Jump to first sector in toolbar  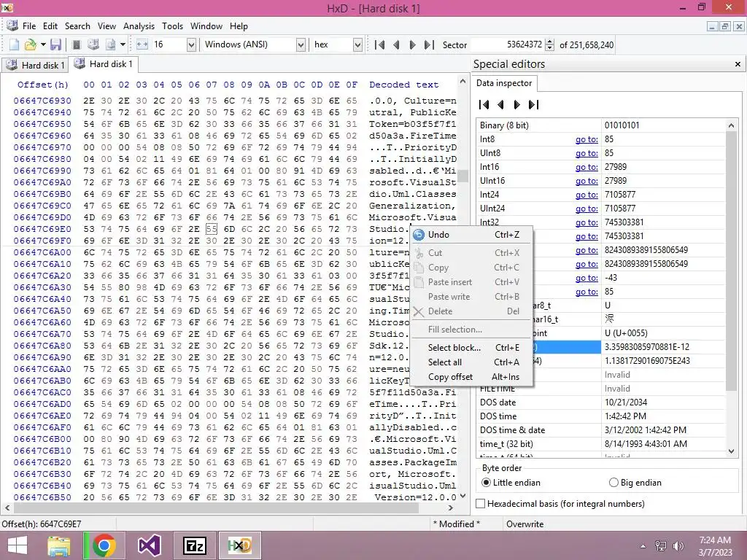tap(379, 44)
